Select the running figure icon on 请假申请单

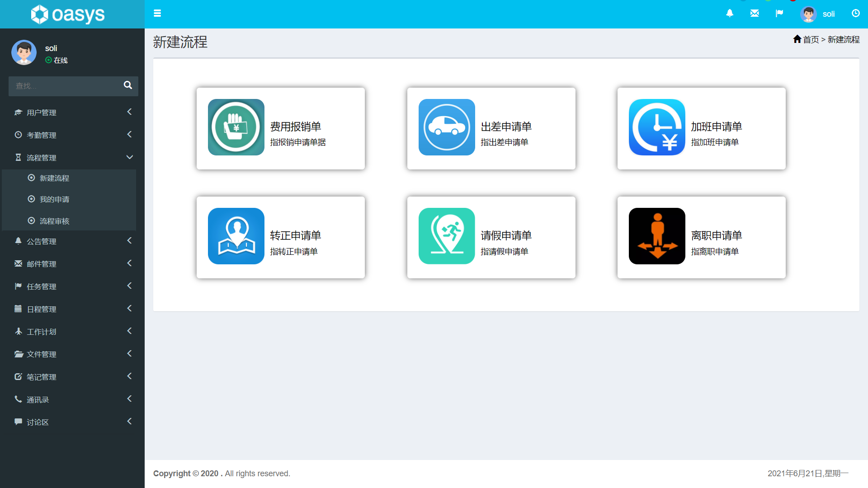446,236
